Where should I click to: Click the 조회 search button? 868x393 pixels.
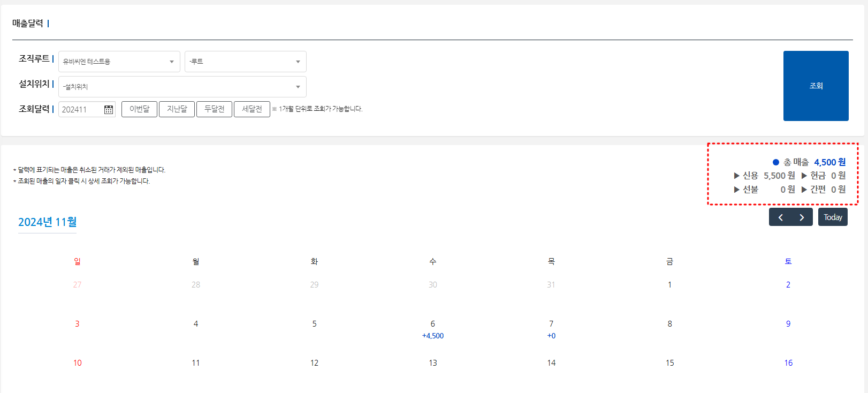point(816,86)
